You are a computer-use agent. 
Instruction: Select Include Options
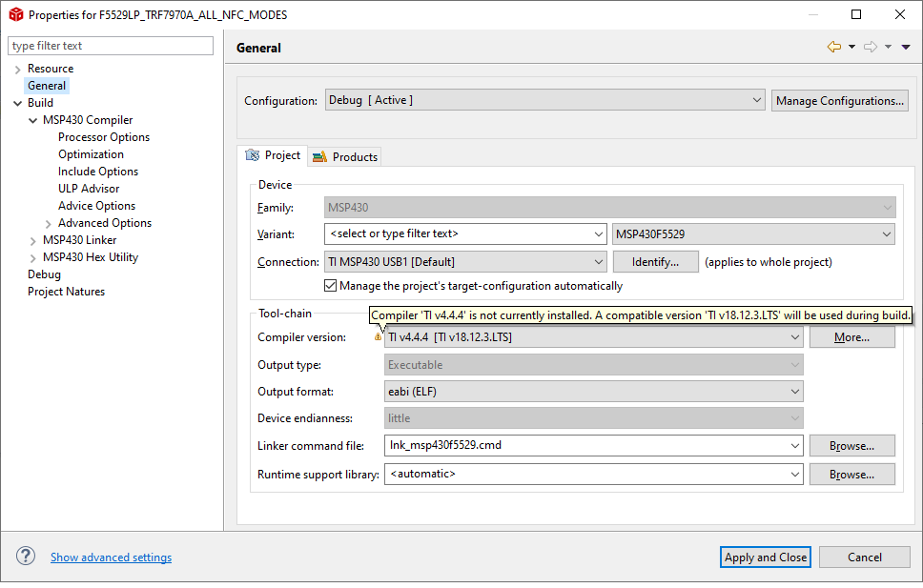click(98, 172)
